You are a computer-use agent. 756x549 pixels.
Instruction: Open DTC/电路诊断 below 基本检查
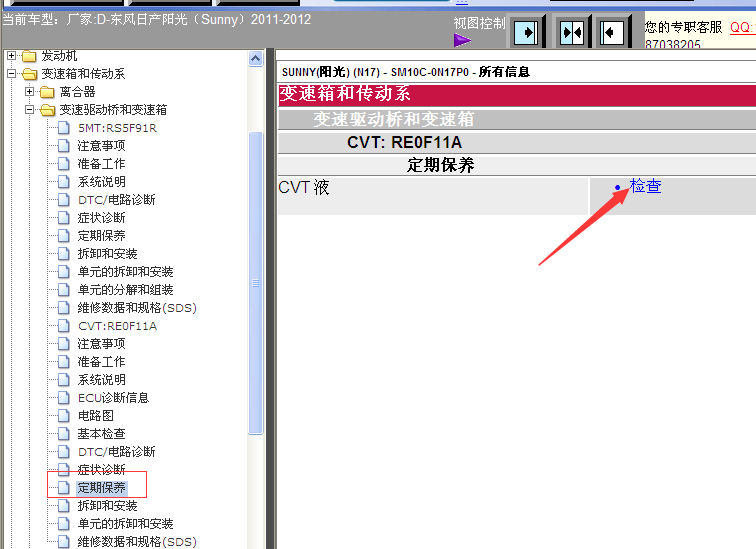116,452
